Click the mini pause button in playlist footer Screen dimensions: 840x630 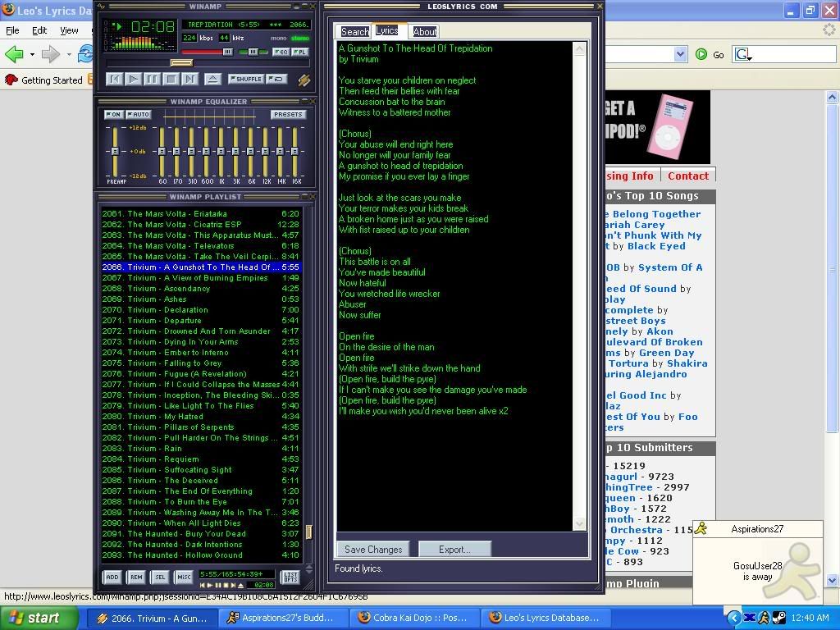click(218, 585)
